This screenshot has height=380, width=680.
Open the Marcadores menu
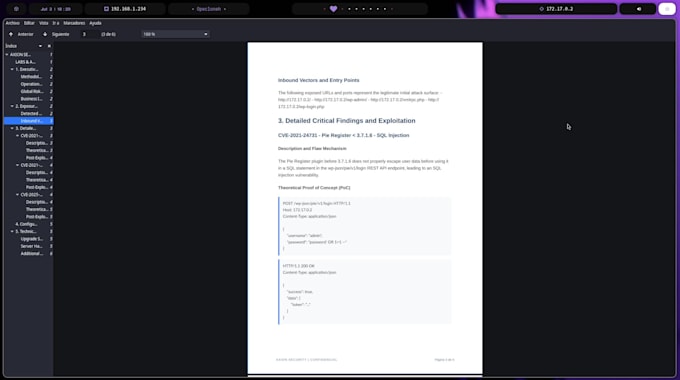(74, 23)
